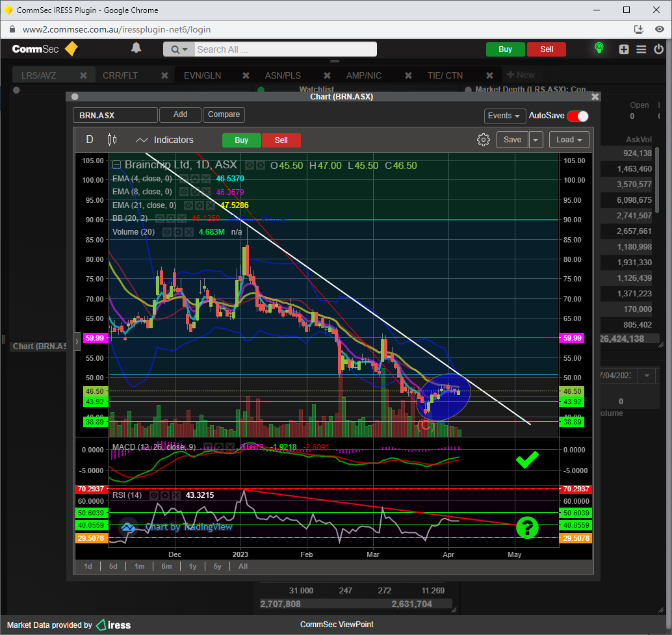Viewport: 672px width, 635px height.
Task: Click the Add button beside BRN.ASX
Action: pyautogui.click(x=180, y=115)
